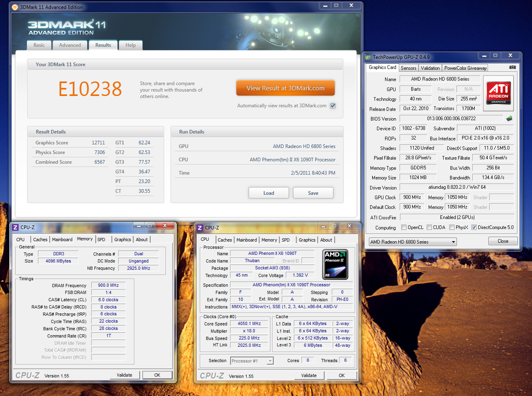Switch to the Advanced tab in 3DMark
Viewport: 532px width, 396px height.
(70, 45)
